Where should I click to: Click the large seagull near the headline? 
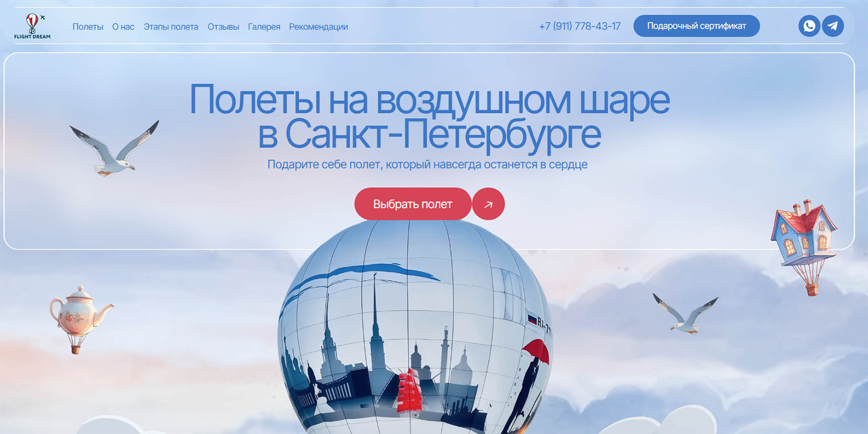pos(115,149)
